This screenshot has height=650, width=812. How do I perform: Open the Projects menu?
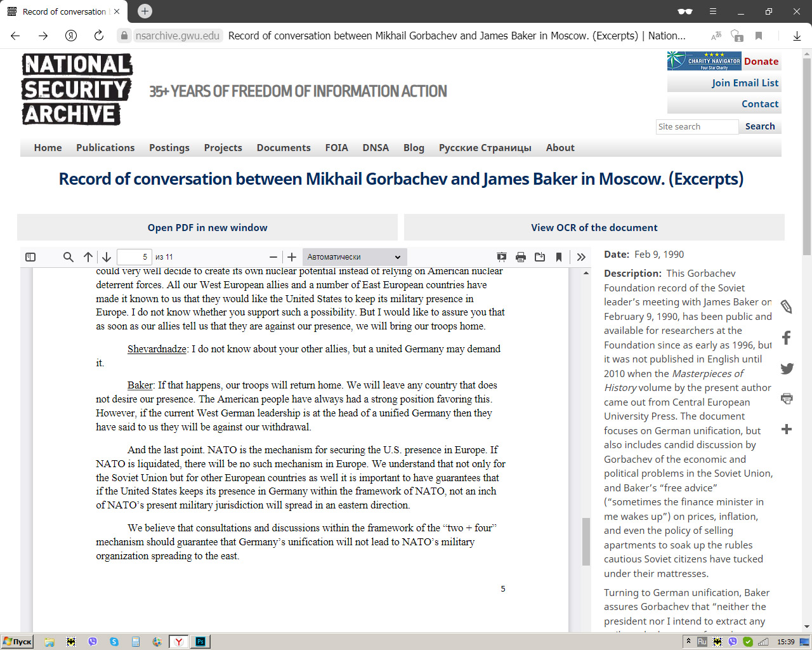(223, 147)
